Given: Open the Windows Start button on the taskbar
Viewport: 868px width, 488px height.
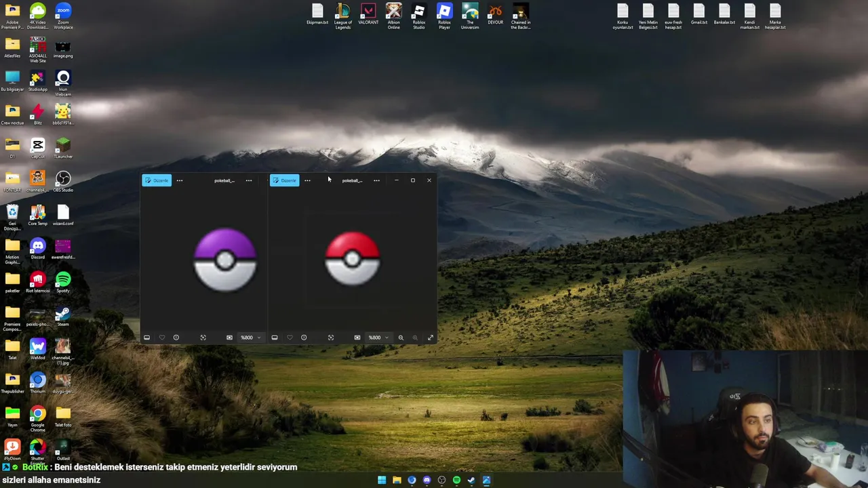Looking at the screenshot, I should tap(382, 481).
